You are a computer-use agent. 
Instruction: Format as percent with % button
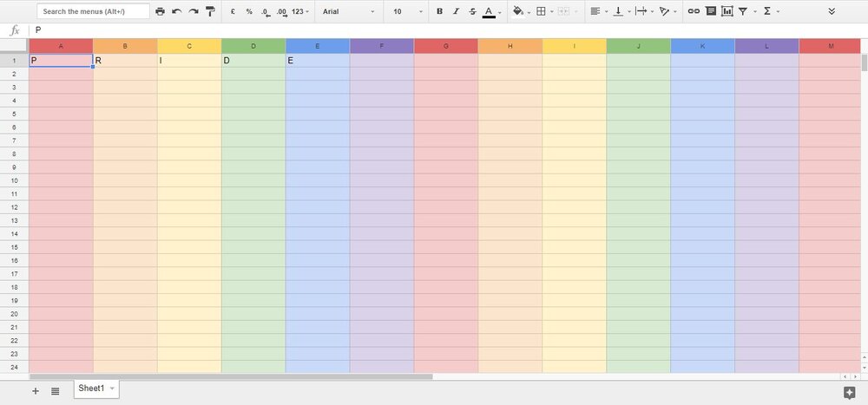[x=249, y=11]
